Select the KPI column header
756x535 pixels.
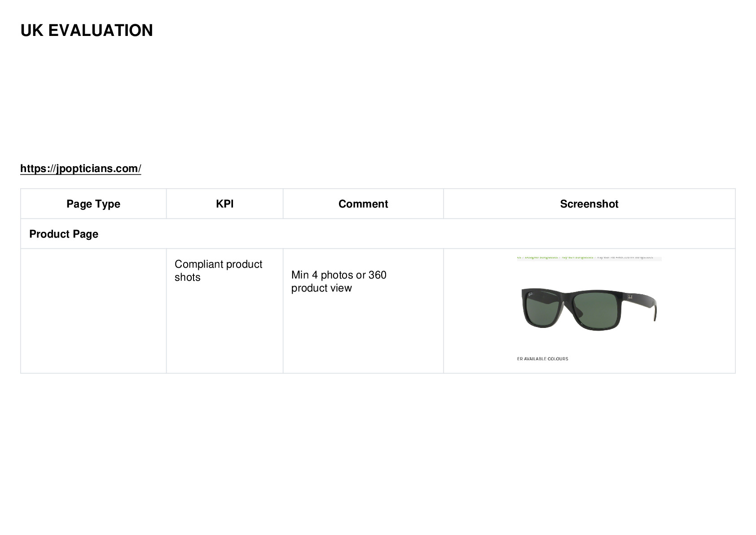coord(224,204)
